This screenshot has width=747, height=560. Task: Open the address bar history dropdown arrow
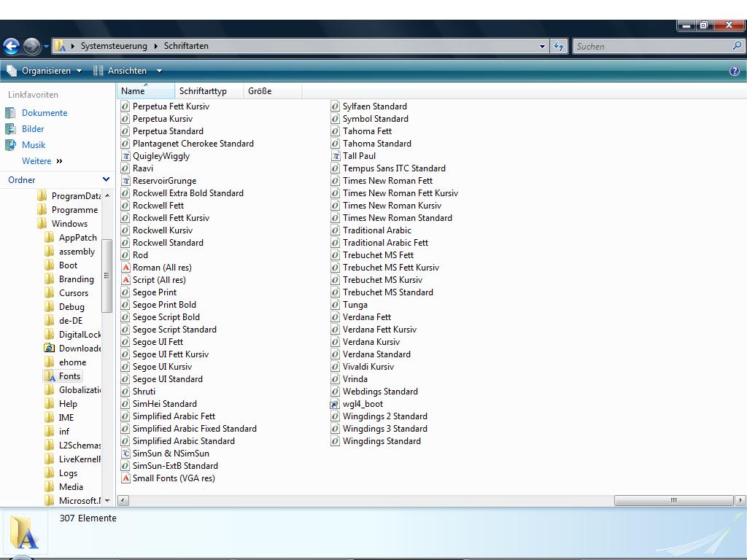tap(542, 47)
